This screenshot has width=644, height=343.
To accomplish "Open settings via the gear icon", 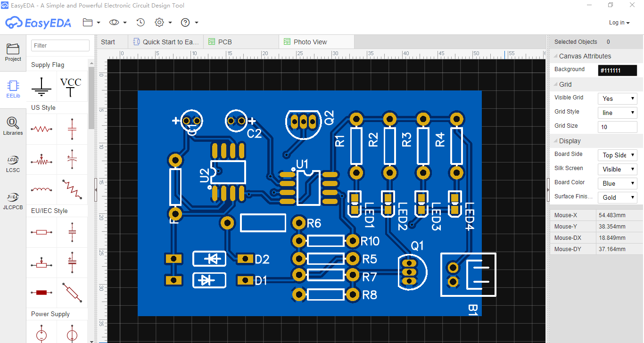I will 159,22.
